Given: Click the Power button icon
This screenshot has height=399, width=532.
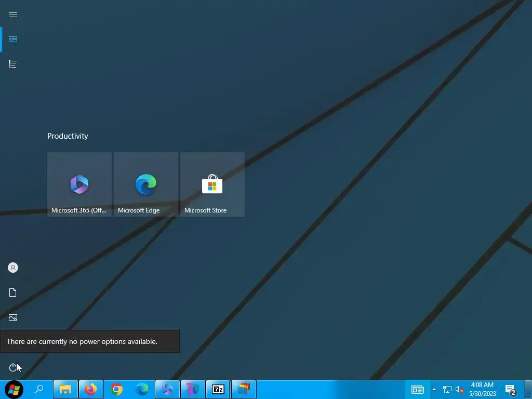Looking at the screenshot, I should point(13,367).
